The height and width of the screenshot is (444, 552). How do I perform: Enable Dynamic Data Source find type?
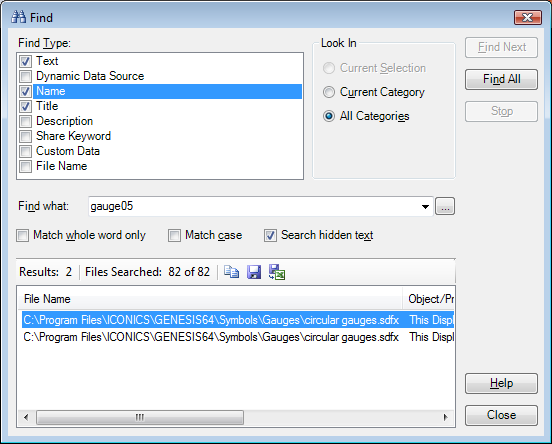tap(25, 76)
